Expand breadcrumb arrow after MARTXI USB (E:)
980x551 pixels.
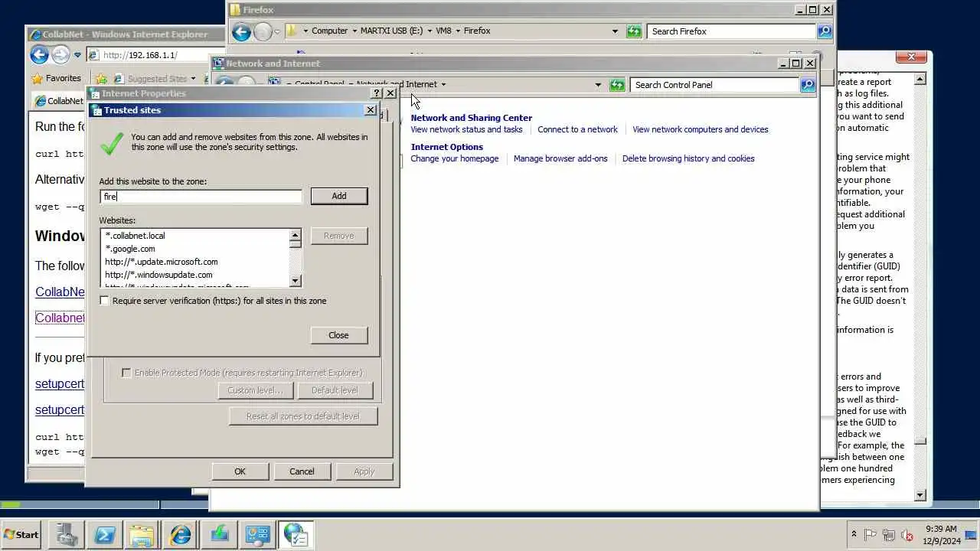click(429, 31)
